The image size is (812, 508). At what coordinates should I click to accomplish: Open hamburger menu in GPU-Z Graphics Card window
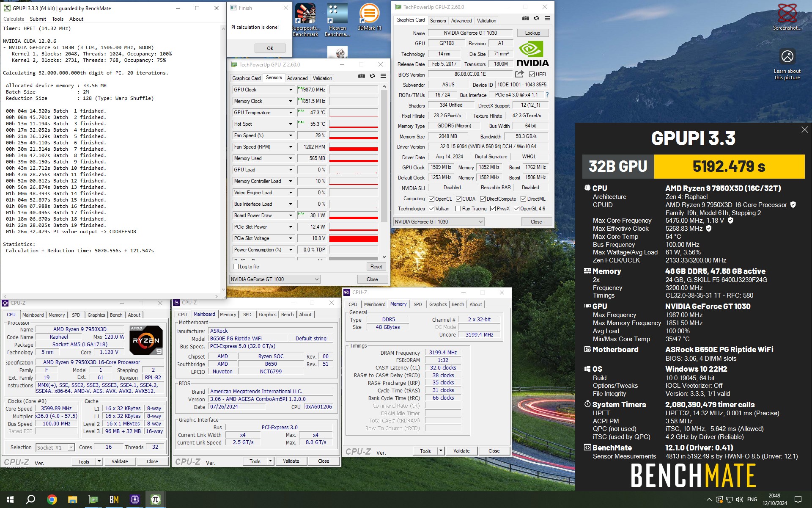(547, 19)
